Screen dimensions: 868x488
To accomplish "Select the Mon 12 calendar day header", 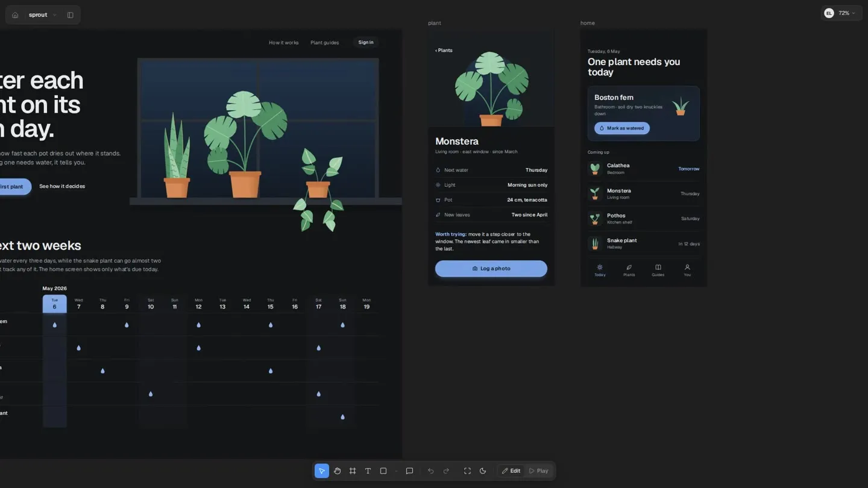I will (x=198, y=304).
